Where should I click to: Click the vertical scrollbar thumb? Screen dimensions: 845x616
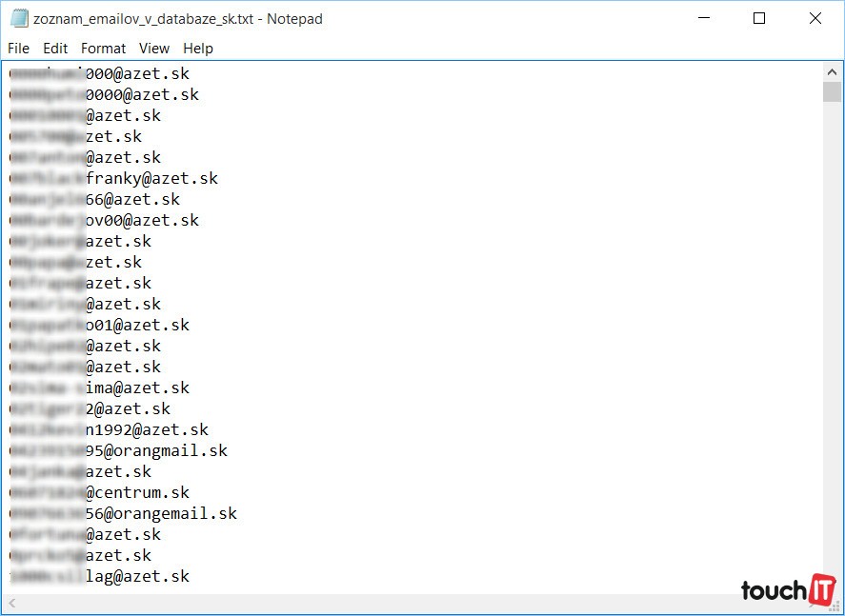[832, 91]
